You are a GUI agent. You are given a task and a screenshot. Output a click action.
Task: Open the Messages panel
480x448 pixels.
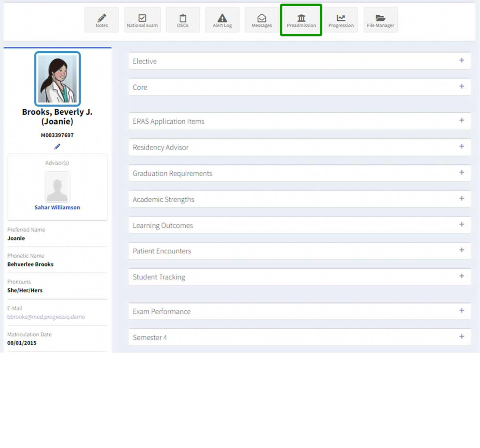(x=261, y=20)
